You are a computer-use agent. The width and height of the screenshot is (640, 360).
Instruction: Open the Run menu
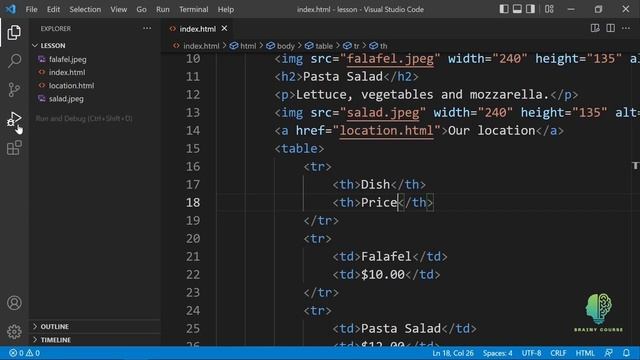click(x=163, y=9)
